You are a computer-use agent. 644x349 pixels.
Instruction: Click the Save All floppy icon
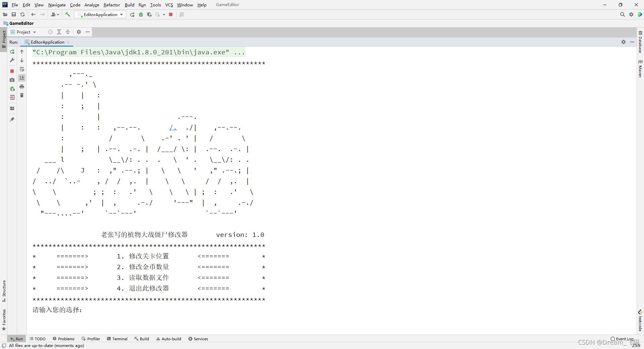[x=14, y=14]
